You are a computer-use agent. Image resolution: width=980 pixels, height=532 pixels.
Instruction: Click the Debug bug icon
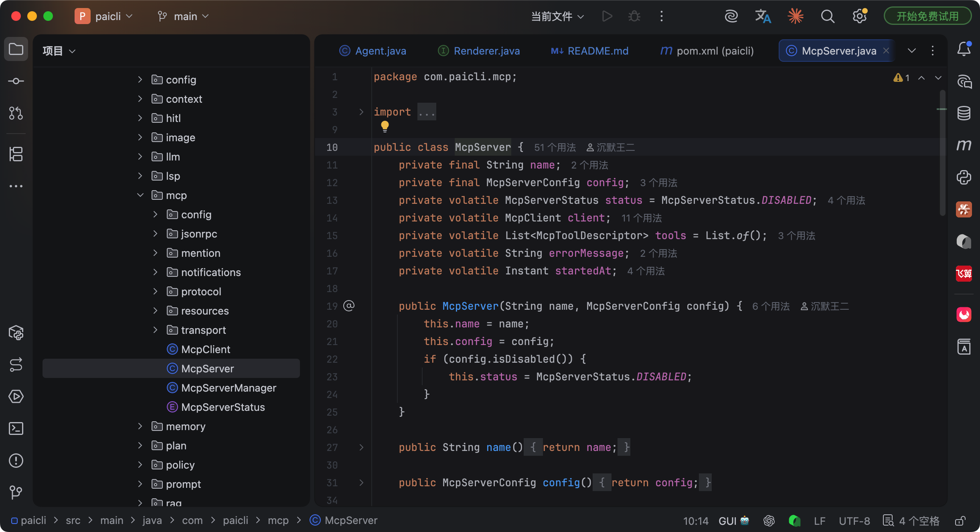(634, 16)
